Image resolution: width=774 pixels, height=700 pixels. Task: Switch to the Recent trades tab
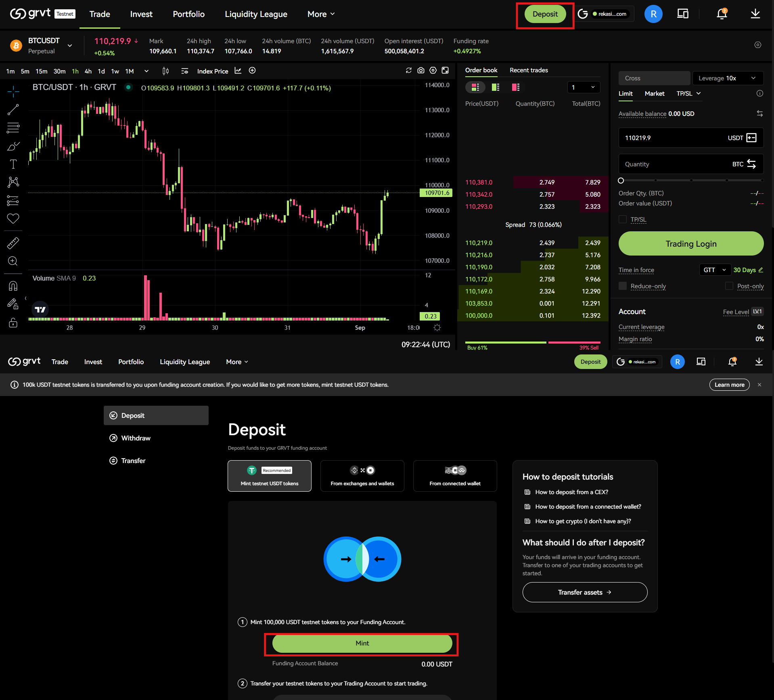click(x=528, y=70)
